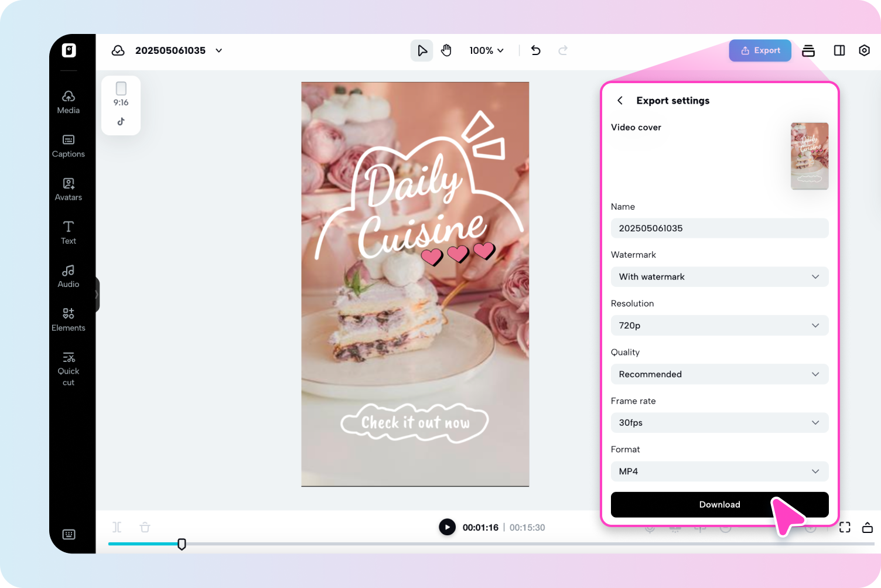Open the 100% zoom level dropdown
The height and width of the screenshot is (588, 881).
(486, 50)
